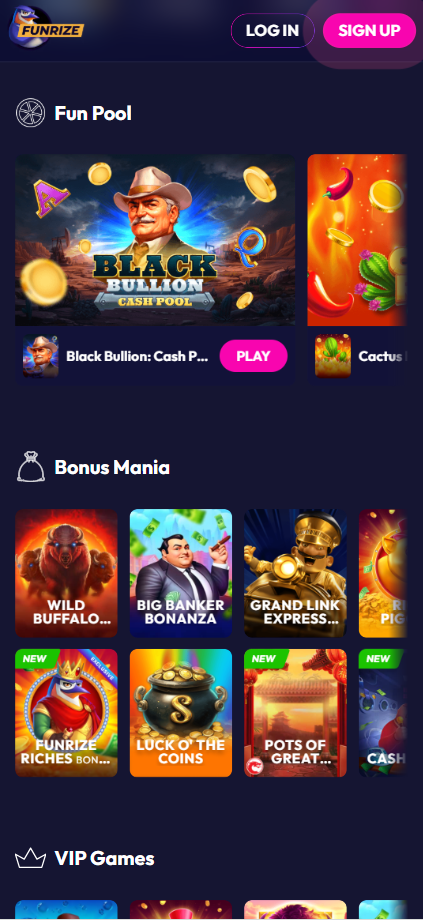Click the small Cactus game icon

[x=333, y=356]
